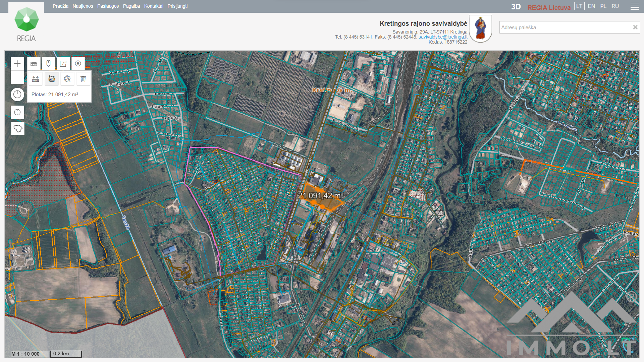The width and height of the screenshot is (644, 362).
Task: Delete measurements with trash icon
Action: pos(83,79)
